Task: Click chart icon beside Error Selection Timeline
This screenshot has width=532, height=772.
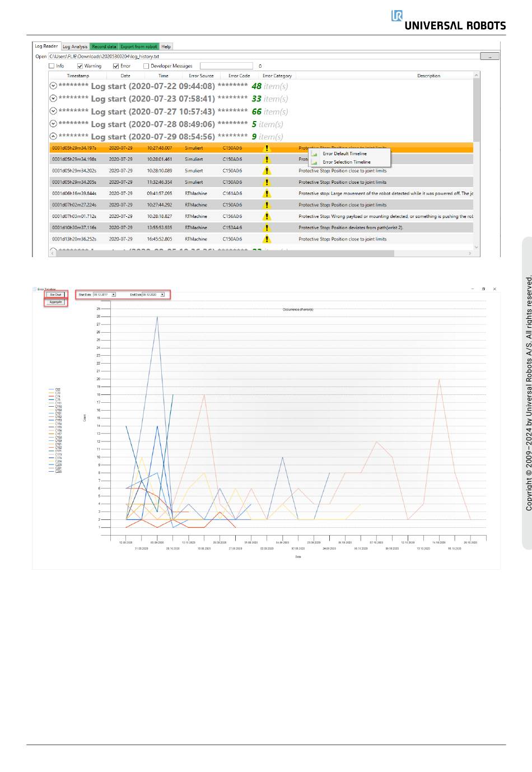Action: point(315,162)
